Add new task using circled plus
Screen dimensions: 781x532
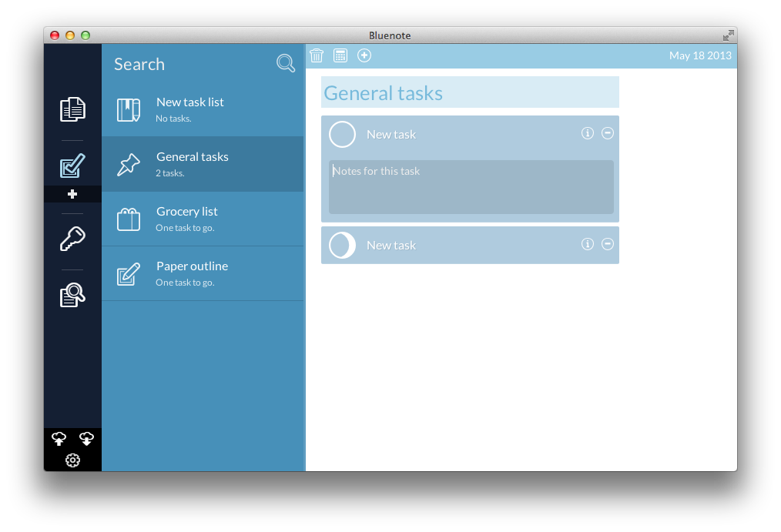point(364,55)
